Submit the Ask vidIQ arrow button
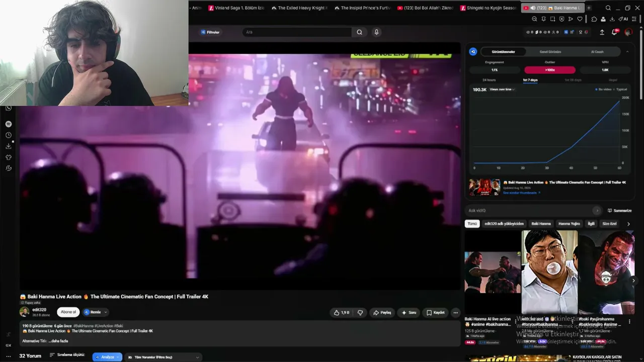 [597, 211]
